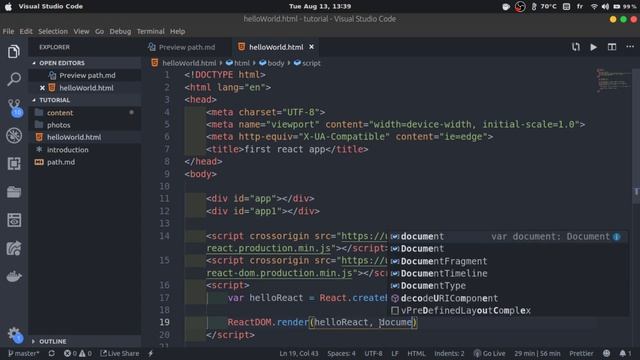Click the code minimap preview
The height and width of the screenshot is (360, 640).
(613, 81)
